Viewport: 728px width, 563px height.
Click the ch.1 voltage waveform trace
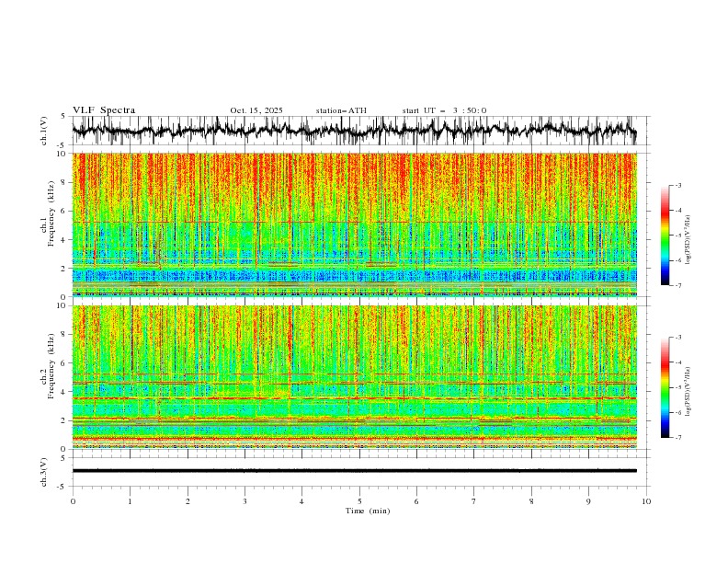coord(354,131)
